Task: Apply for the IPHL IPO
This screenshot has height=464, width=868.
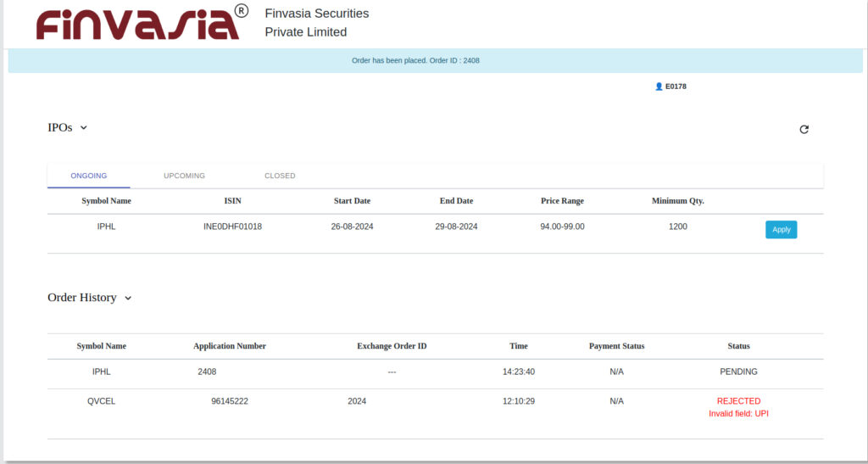Action: (781, 229)
